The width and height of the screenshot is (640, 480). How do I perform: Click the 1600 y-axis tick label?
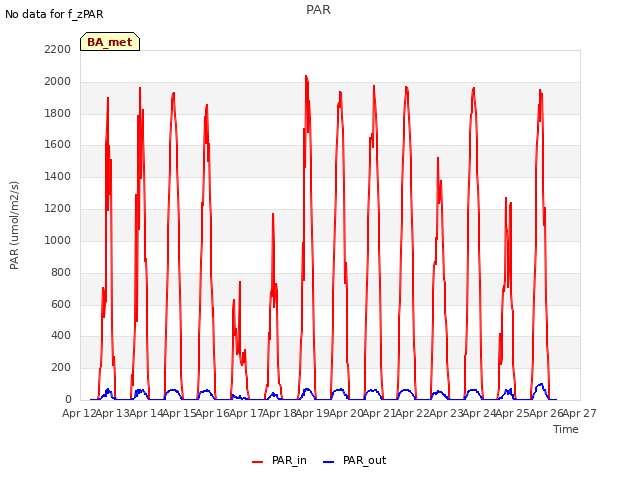[58, 144]
